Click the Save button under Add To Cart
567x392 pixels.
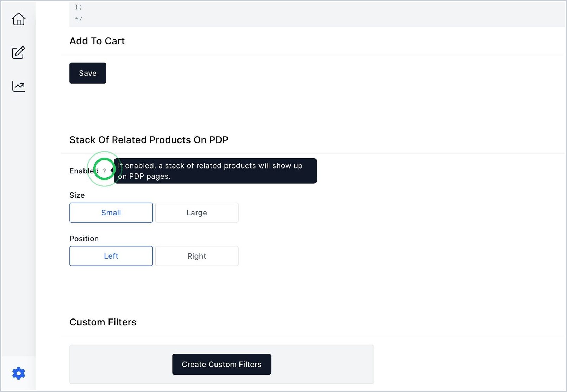88,73
